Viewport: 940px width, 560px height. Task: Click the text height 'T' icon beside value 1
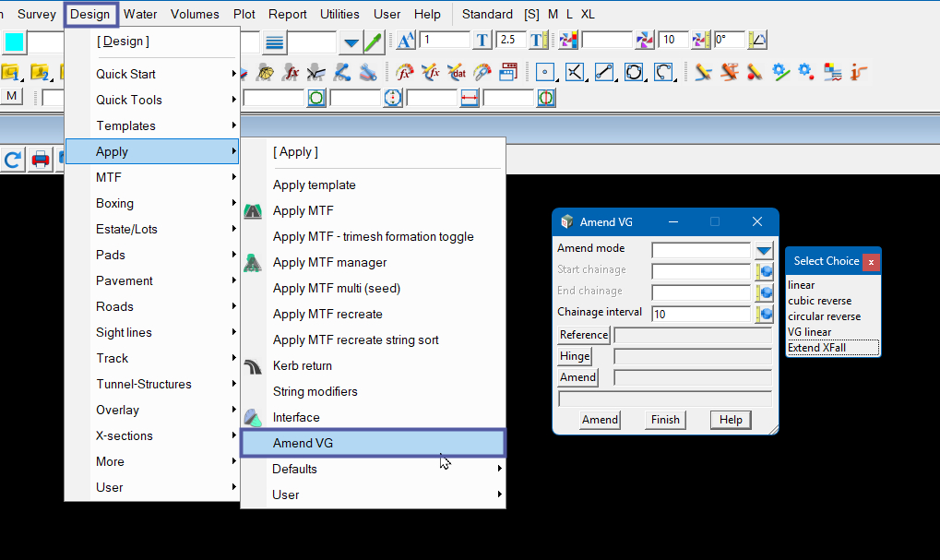pos(482,41)
